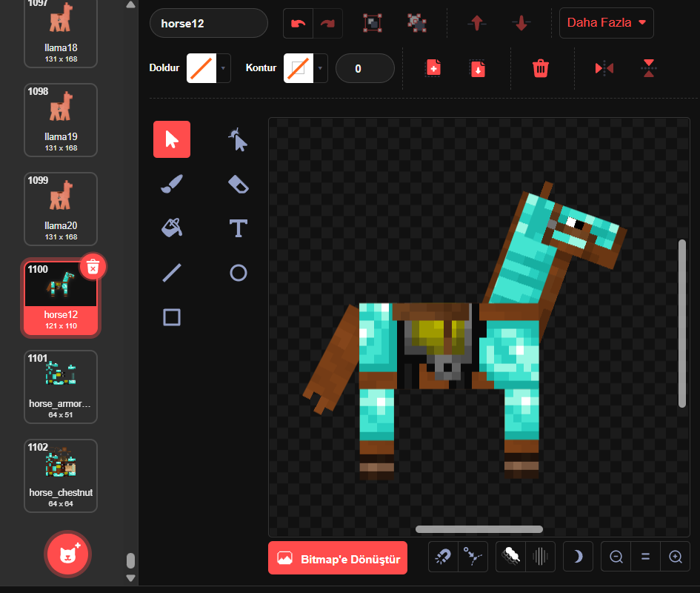The image size is (700, 593).
Task: Toggle the crescent moon dark mode
Action: pos(578,557)
